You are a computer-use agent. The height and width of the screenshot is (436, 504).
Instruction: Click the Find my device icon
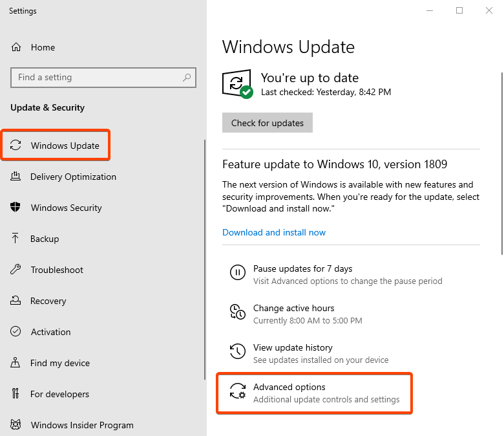[16, 363]
